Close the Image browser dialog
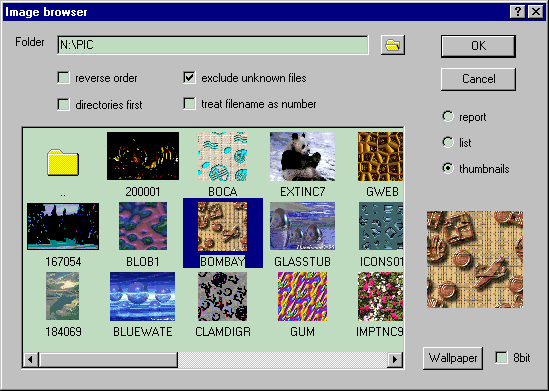 [536, 12]
